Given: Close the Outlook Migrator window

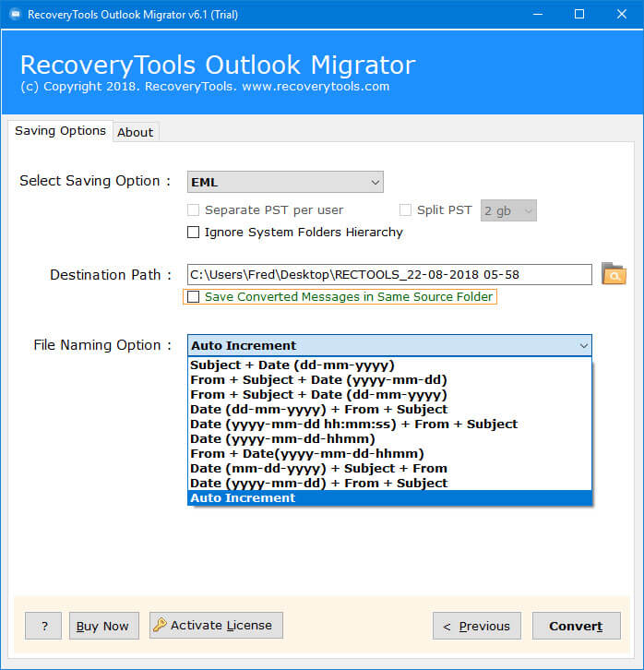Looking at the screenshot, I should tap(621, 14).
